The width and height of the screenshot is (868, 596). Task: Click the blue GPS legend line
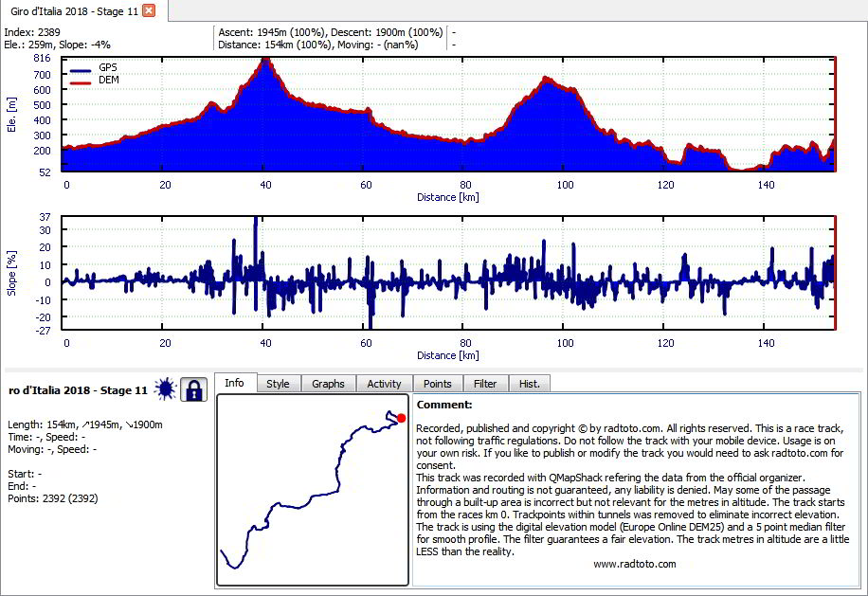(81, 71)
